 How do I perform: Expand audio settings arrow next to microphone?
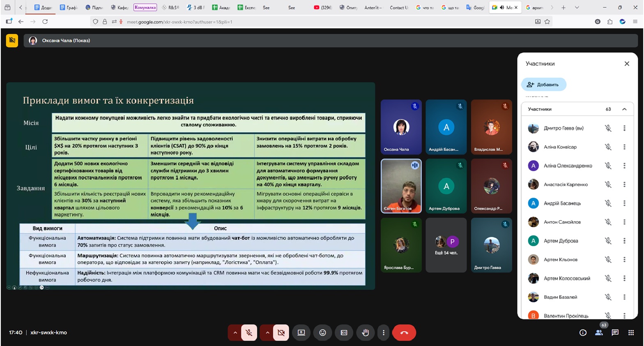tap(235, 332)
